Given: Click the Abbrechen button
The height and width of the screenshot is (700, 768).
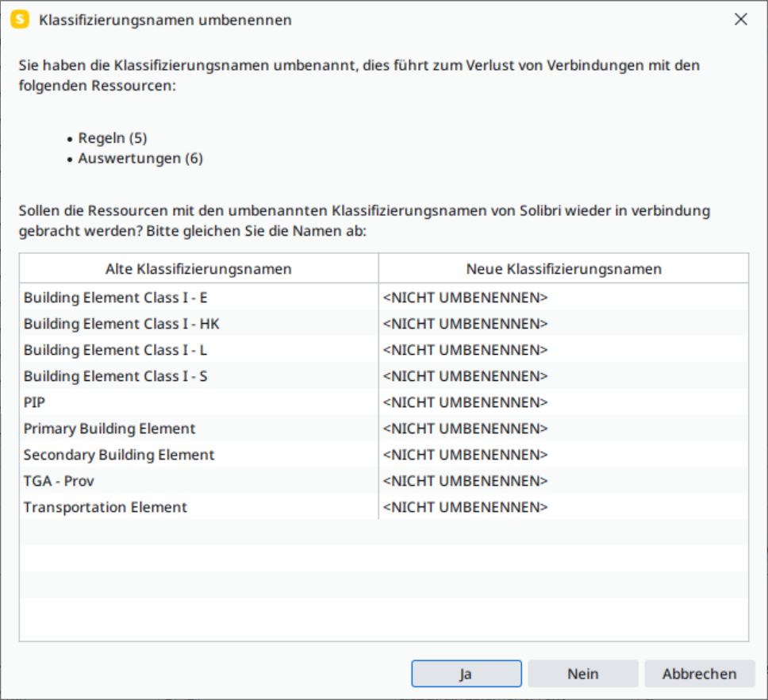Looking at the screenshot, I should tap(700, 674).
